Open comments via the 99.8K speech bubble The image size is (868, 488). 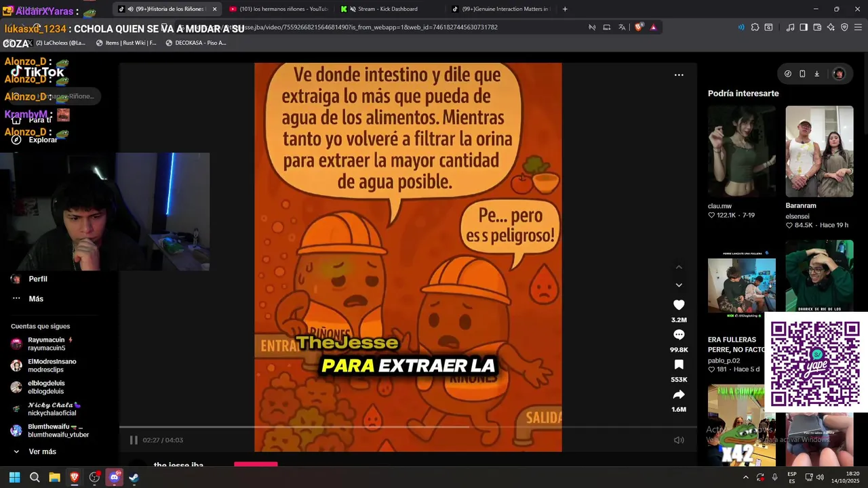(679, 335)
